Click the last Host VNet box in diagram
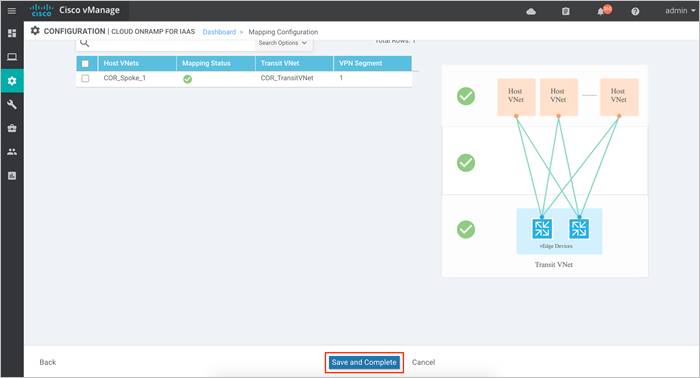 [x=619, y=97]
